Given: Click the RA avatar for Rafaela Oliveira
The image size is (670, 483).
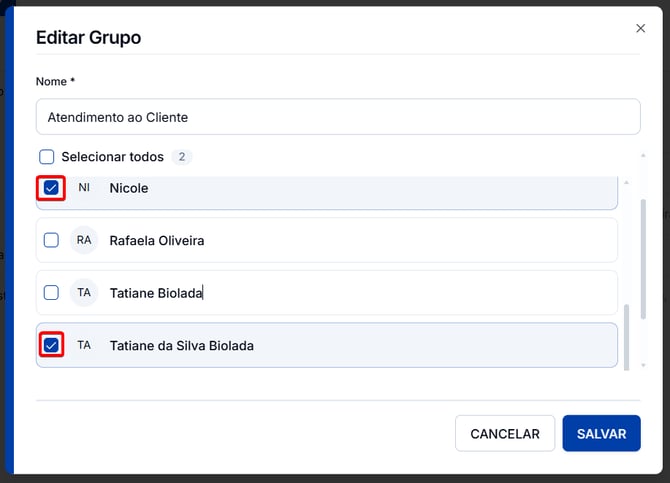Looking at the screenshot, I should pyautogui.click(x=84, y=240).
